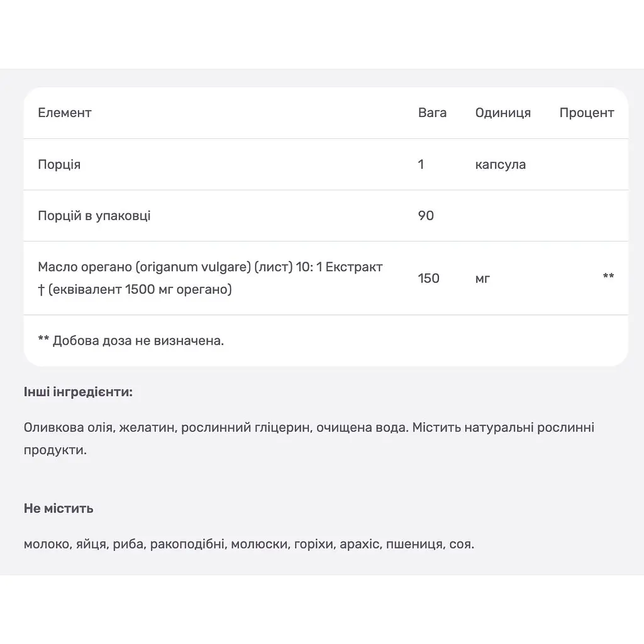
Task: Click the Оливкова олія ingredients paragraph
Action: [x=309, y=438]
